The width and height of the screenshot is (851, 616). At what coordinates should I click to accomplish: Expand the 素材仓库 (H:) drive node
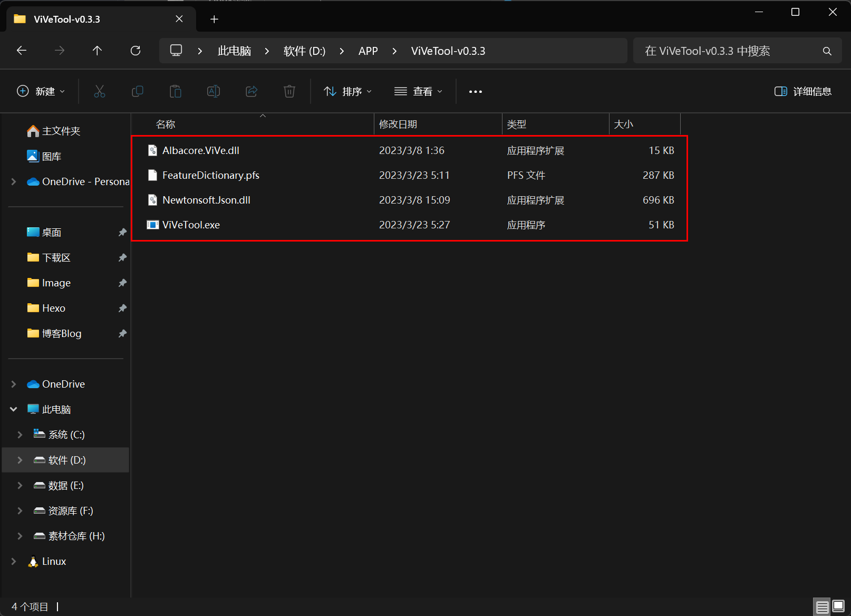(20, 536)
